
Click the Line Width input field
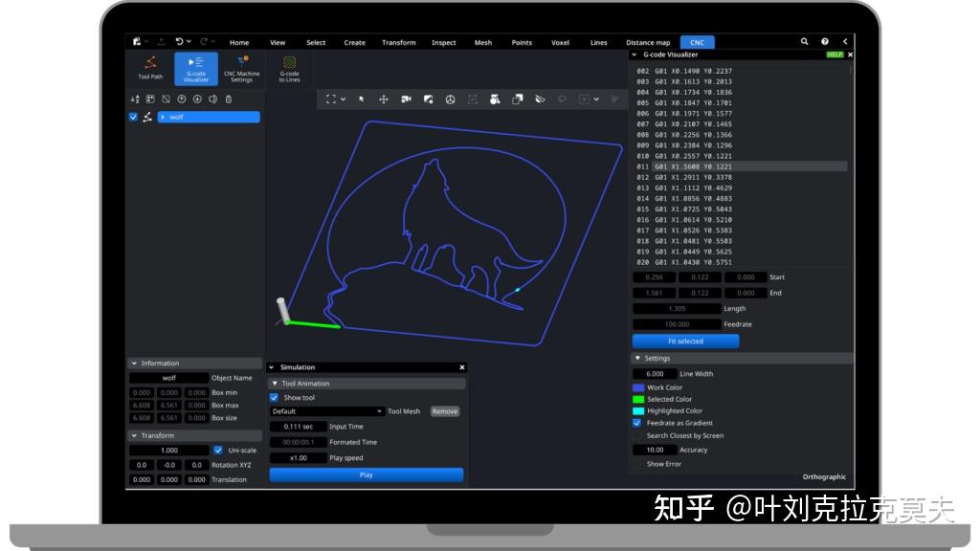coord(655,374)
